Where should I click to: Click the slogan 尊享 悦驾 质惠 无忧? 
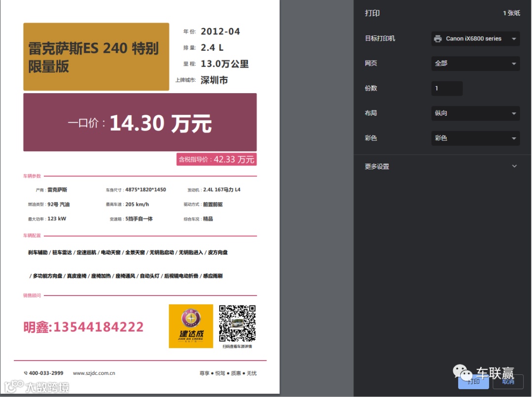pyautogui.click(x=228, y=373)
